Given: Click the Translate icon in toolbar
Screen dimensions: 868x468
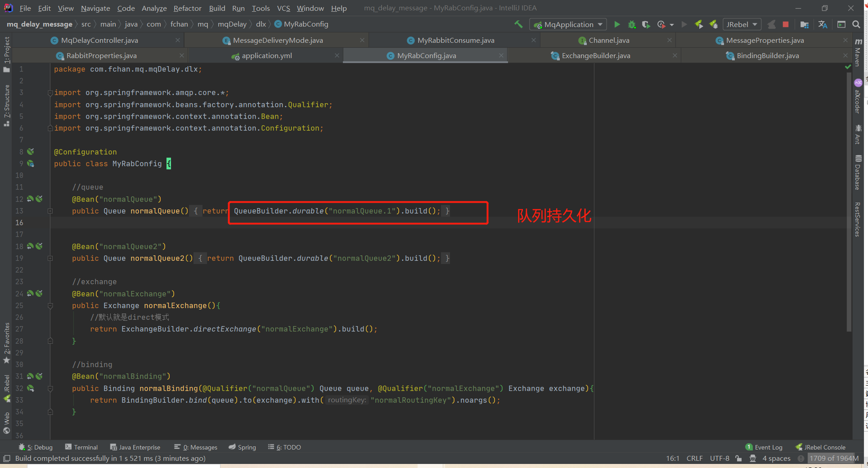Looking at the screenshot, I should point(823,24).
